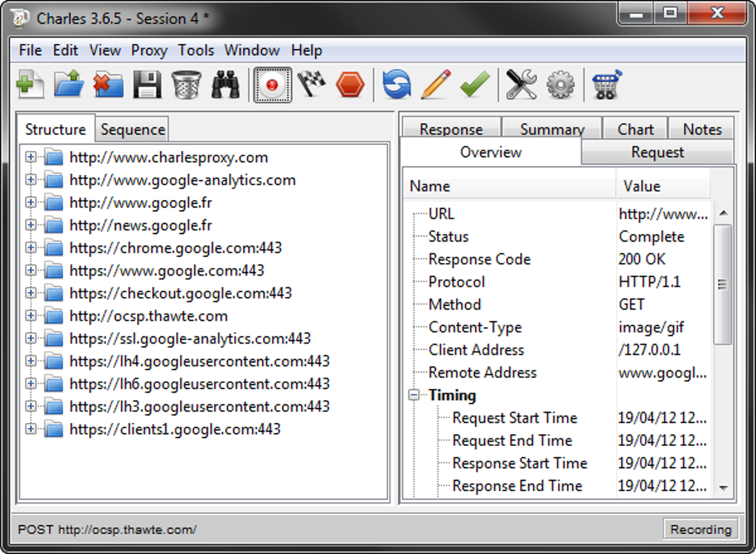Screen dimensions: 756x554
Task: Clear the session with the trash can icon
Action: coord(186,84)
